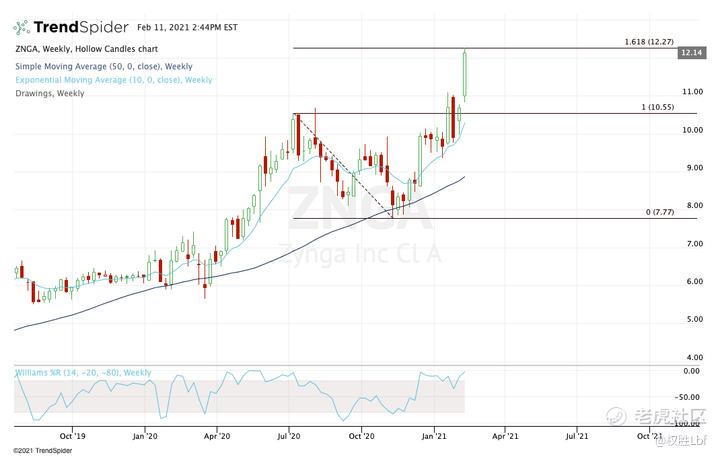Click the 9.00 price axis label
Image resolution: width=720 pixels, height=457 pixels.
(x=695, y=168)
